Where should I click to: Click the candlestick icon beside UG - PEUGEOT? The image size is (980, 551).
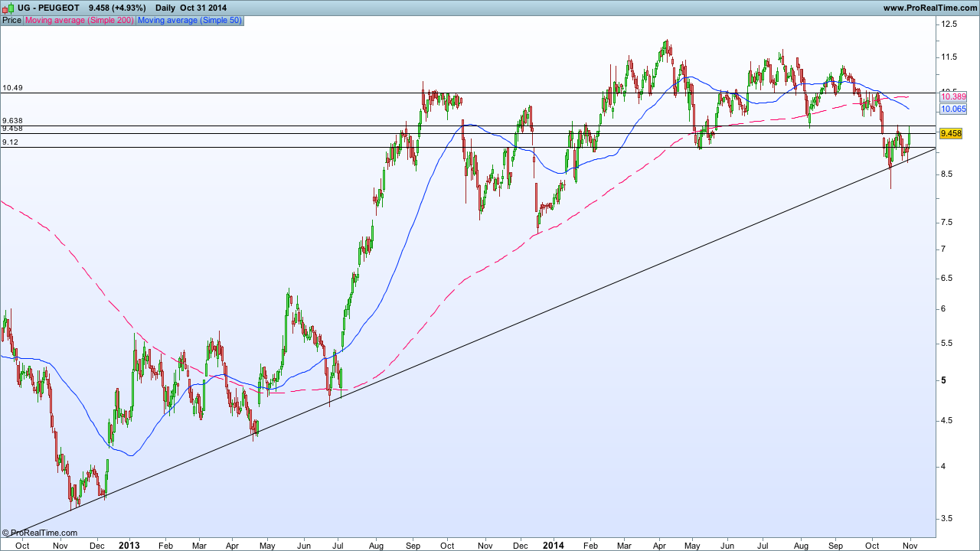click(x=7, y=8)
